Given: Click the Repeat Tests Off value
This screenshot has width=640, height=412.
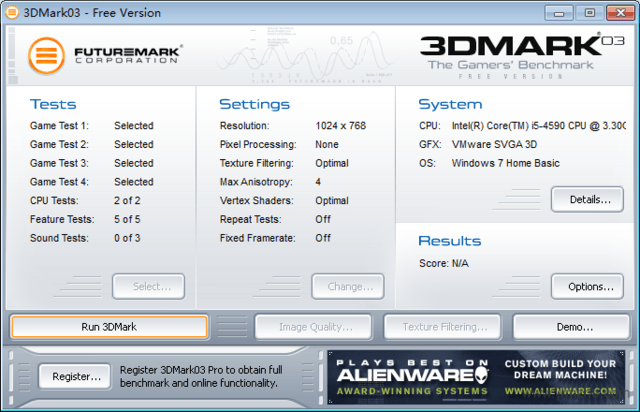Looking at the screenshot, I should pyautogui.click(x=323, y=220).
